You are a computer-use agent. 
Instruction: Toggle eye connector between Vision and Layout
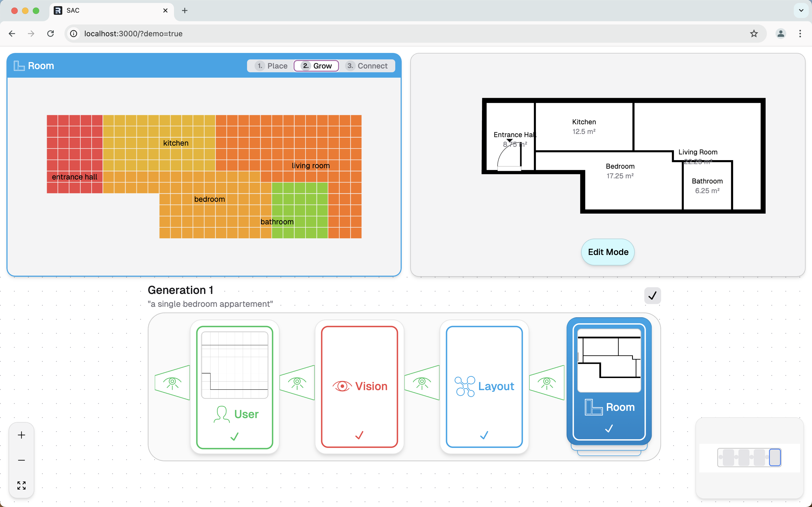(x=422, y=383)
